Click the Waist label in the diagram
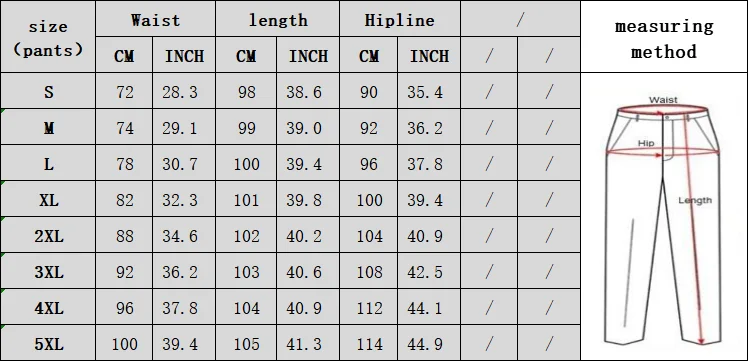The image size is (748, 361). pyautogui.click(x=663, y=100)
